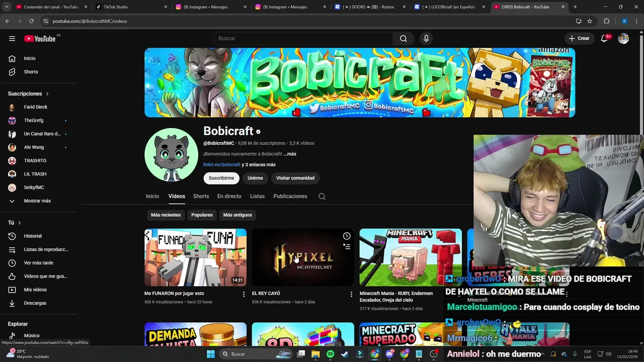Image resolution: width=644 pixels, height=362 pixels.
Task: Search within the Bobicraft channel
Action: point(322,197)
